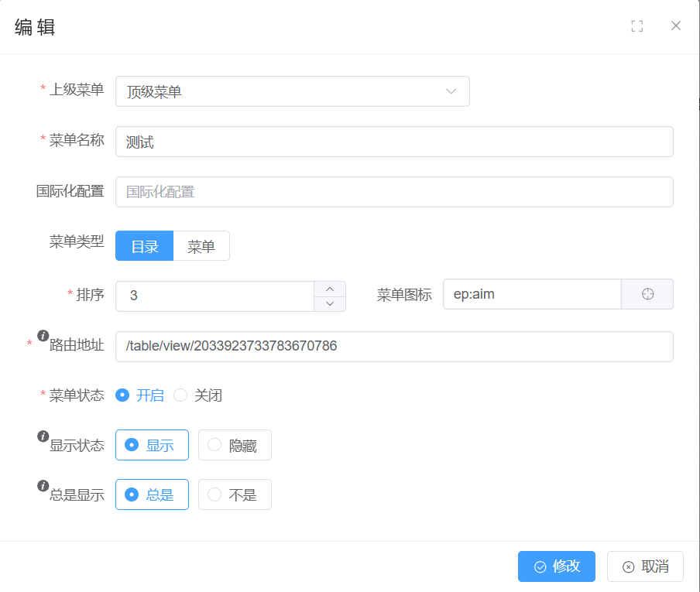
Task: Click the 修改 submit button
Action: click(x=556, y=566)
